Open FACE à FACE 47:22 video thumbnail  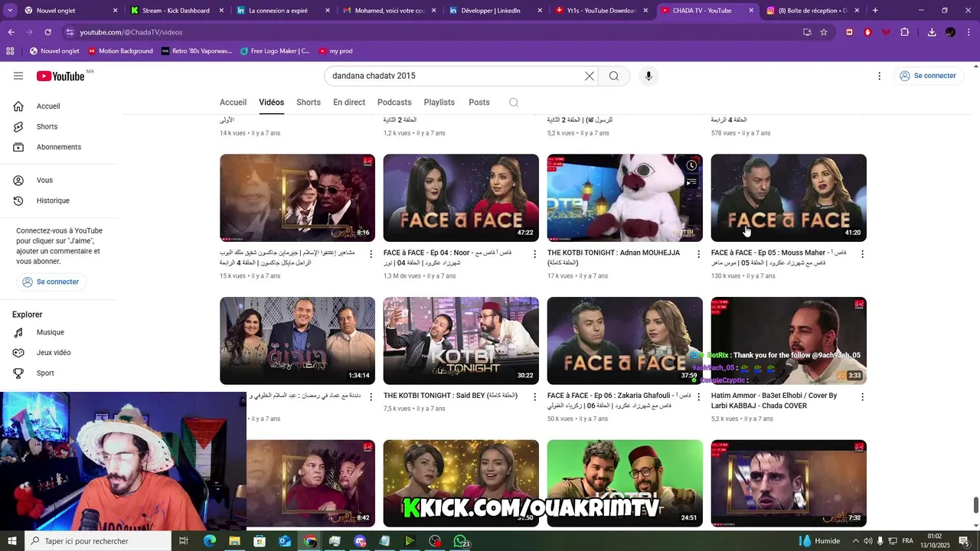(x=461, y=198)
